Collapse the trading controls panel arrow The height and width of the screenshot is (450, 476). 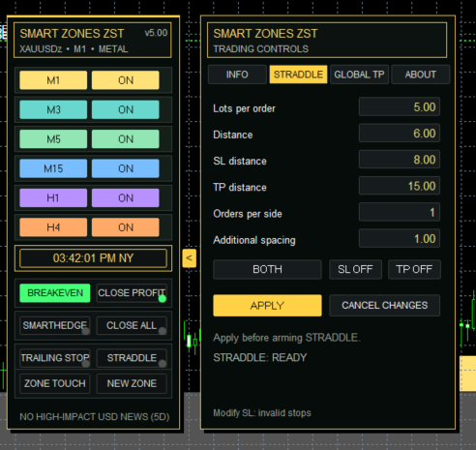coord(189,258)
